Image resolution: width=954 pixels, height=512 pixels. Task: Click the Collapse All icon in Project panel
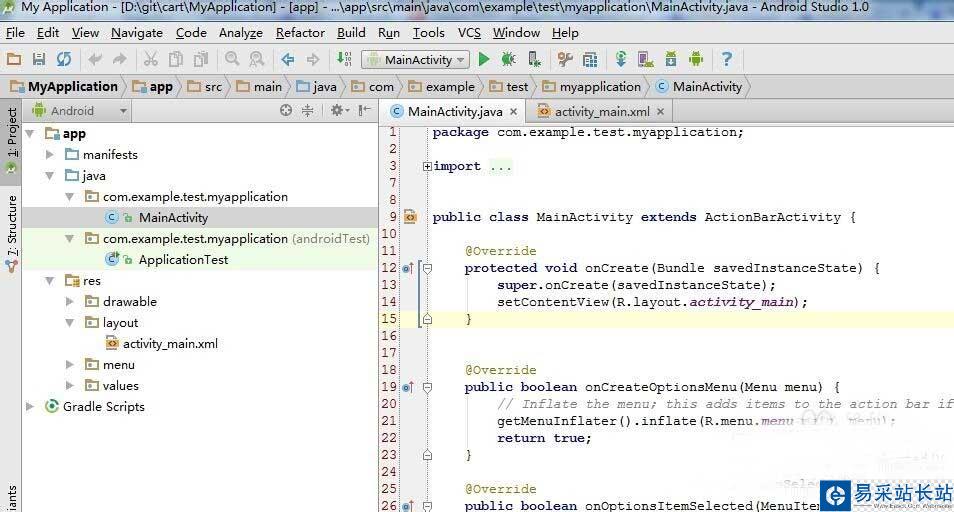(x=308, y=110)
